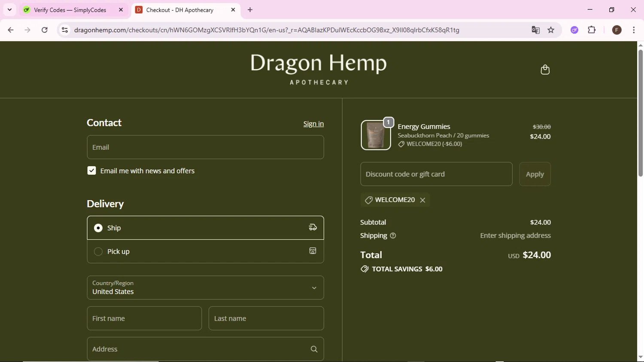Click the translate page icon in address bar
The image size is (644, 362).
(x=535, y=30)
